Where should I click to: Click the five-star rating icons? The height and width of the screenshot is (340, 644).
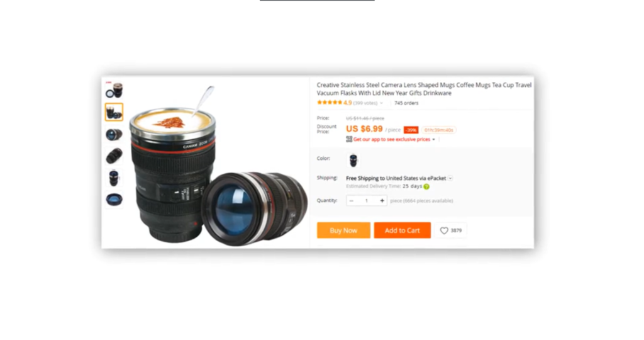tap(330, 103)
